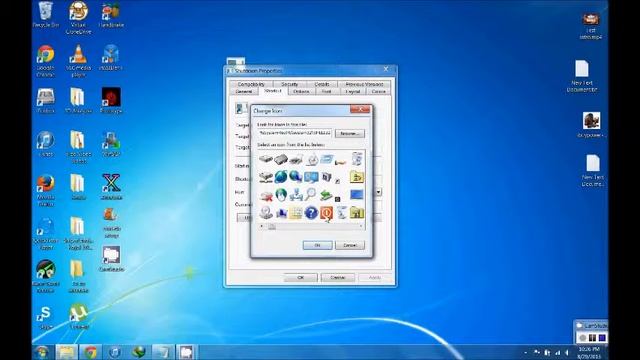This screenshot has height=360, width=640.
Task: Open Windows Explorer from the taskbar
Action: (x=66, y=352)
